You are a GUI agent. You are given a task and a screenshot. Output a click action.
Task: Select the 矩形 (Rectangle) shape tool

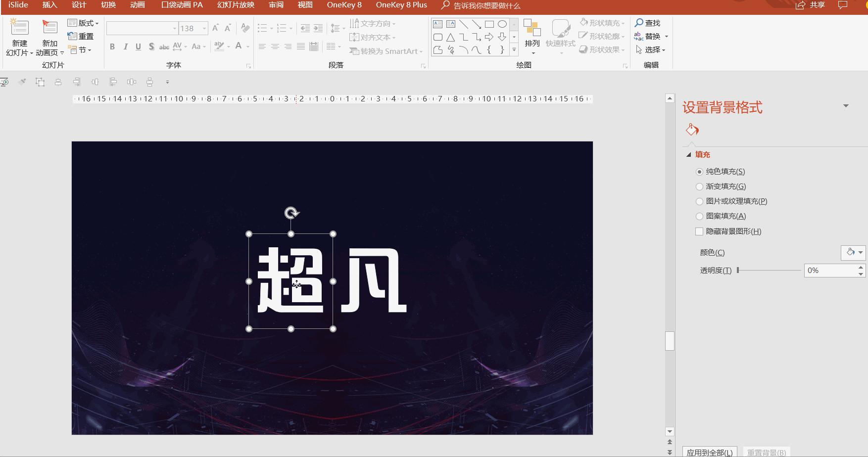point(489,23)
